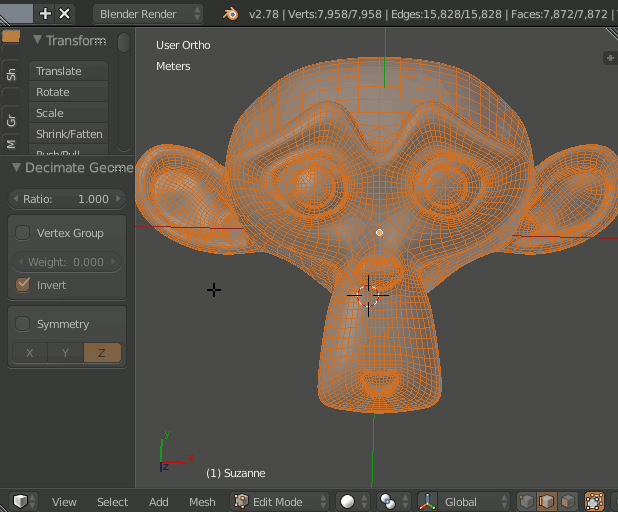Screen dimensions: 618x512
Task: Collapse the Decimate Geometry panel triangle
Action: tap(16, 167)
